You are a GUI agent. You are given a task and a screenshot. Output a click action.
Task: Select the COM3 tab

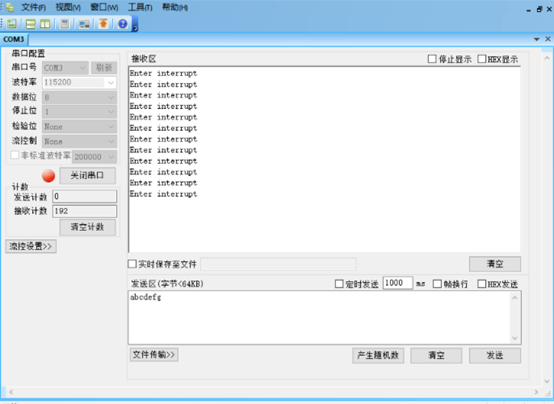point(14,39)
